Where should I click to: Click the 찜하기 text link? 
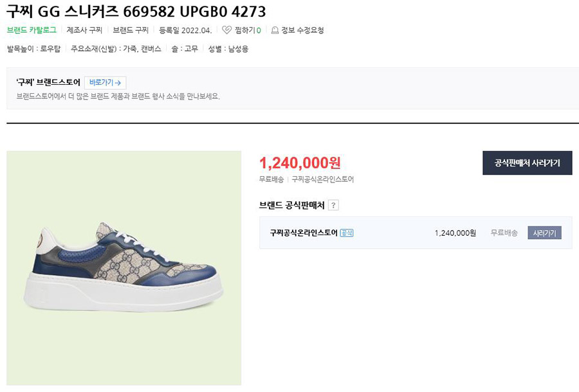pyautogui.click(x=245, y=30)
